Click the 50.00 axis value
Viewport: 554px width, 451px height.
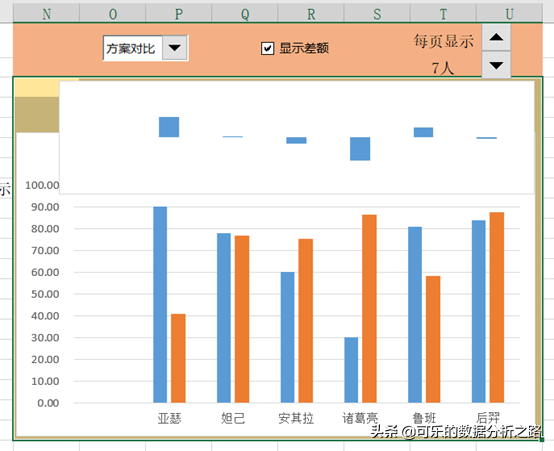click(45, 294)
